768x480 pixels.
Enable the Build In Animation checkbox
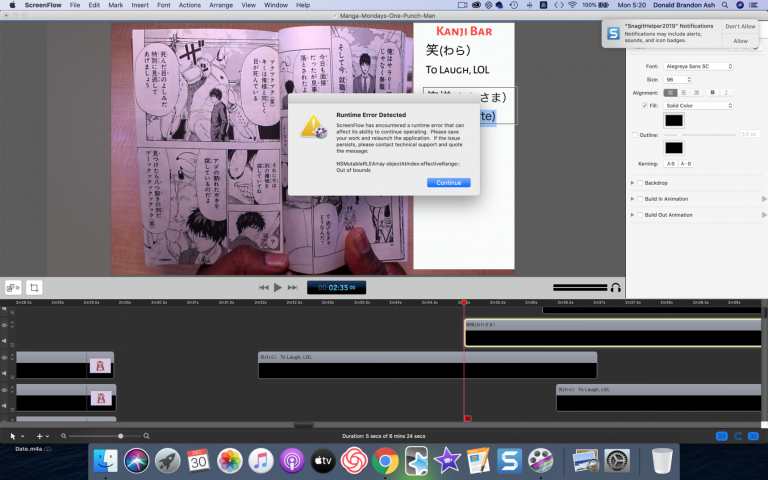tap(640, 199)
